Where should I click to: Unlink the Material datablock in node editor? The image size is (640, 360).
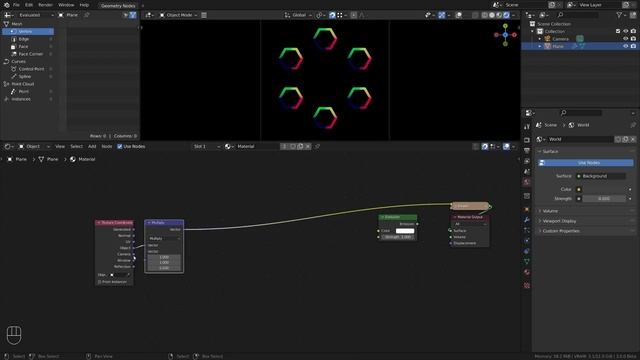[x=308, y=147]
